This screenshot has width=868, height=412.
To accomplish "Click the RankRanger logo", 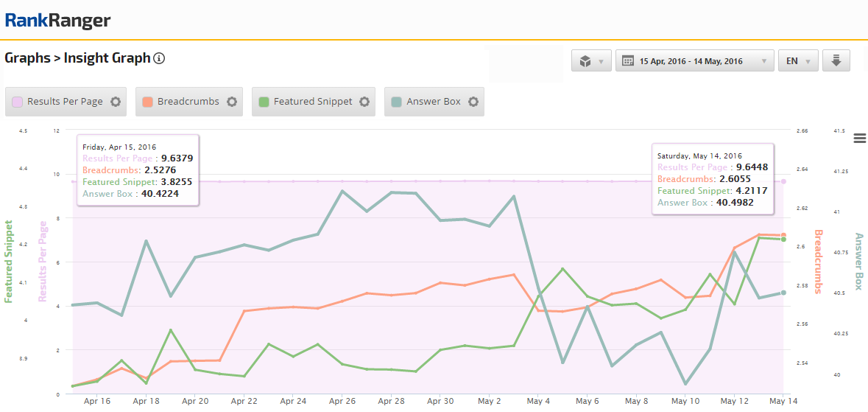I will tap(57, 20).
